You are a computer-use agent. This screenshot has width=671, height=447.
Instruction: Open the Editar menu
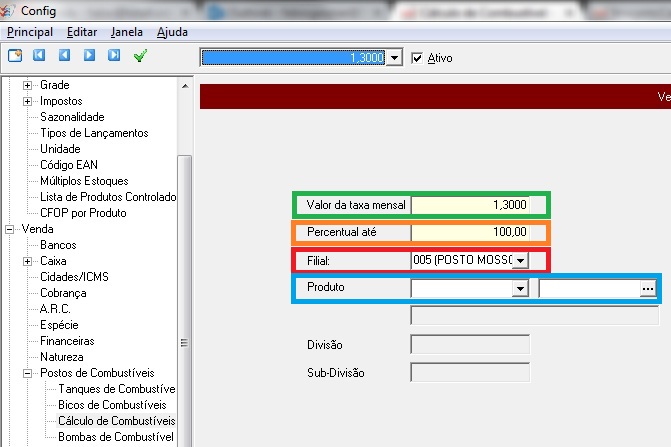[82, 32]
